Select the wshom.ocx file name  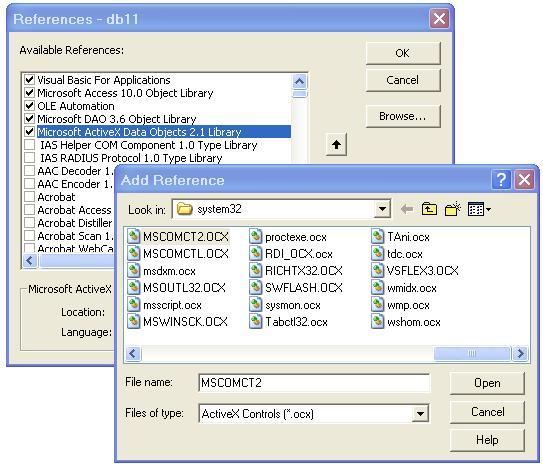click(414, 322)
